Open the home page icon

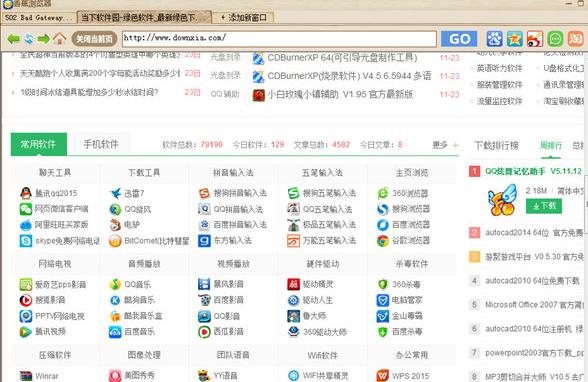[x=59, y=38]
